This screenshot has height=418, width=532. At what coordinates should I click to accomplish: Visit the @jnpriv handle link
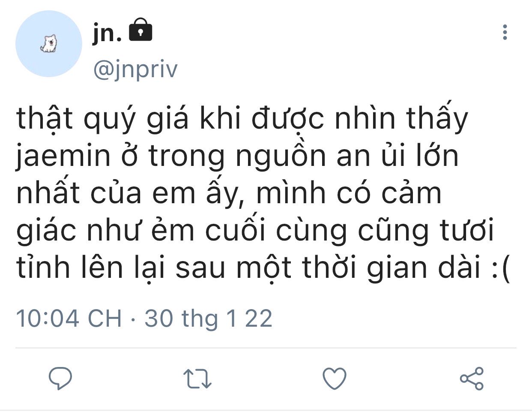[135, 69]
